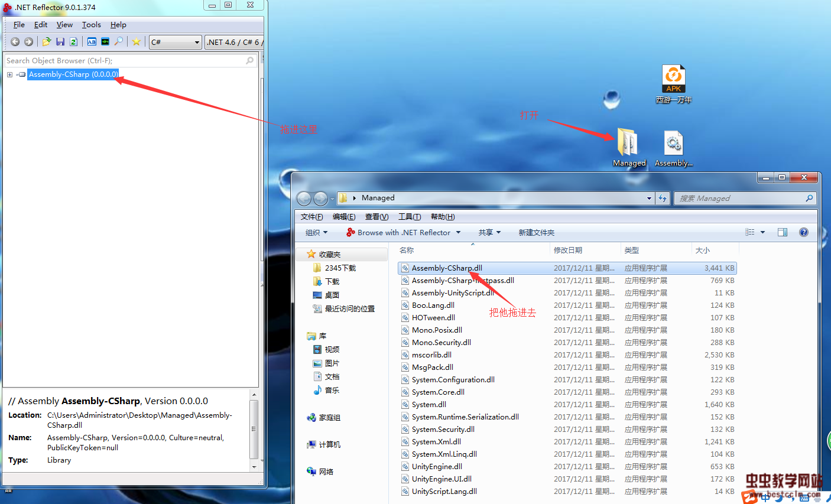This screenshot has height=504, width=831.
Task: Sort files by 类型 column header
Action: tap(656, 250)
